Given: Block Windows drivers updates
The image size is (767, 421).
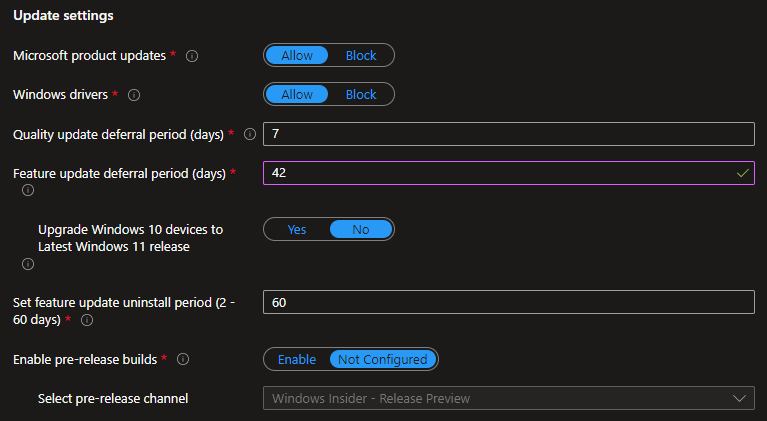Looking at the screenshot, I should click(x=361, y=94).
